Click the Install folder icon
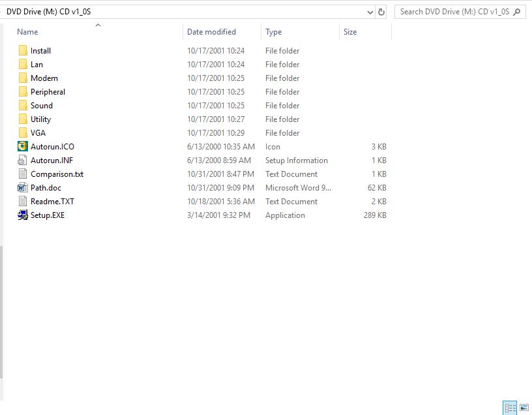Viewport: 532px width, 415px height. [23, 51]
